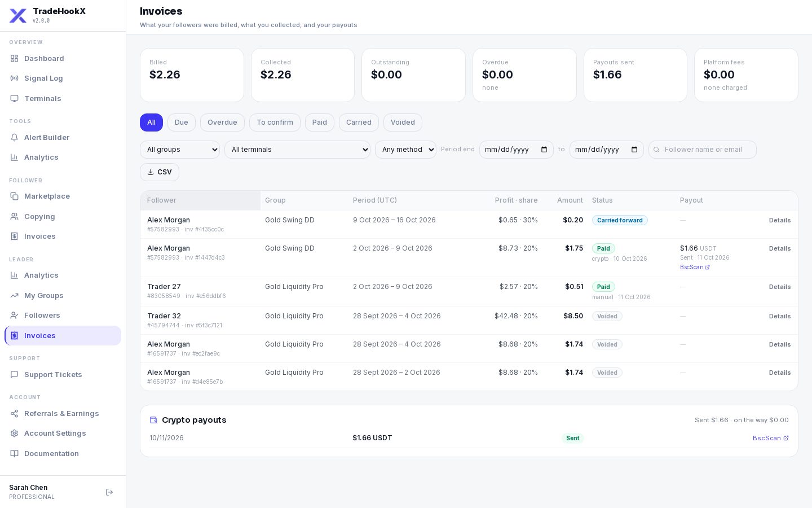Click the Marketplace icon in sidebar
This screenshot has width=812, height=508.
pyautogui.click(x=15, y=196)
